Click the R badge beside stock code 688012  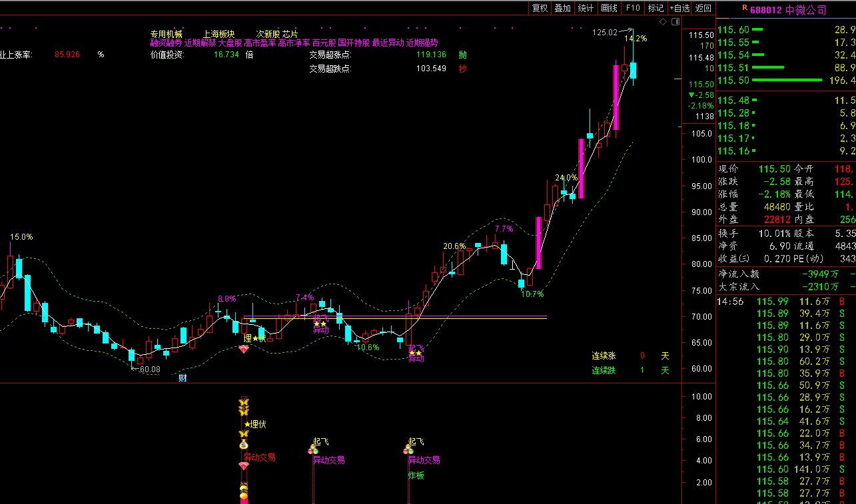(744, 9)
